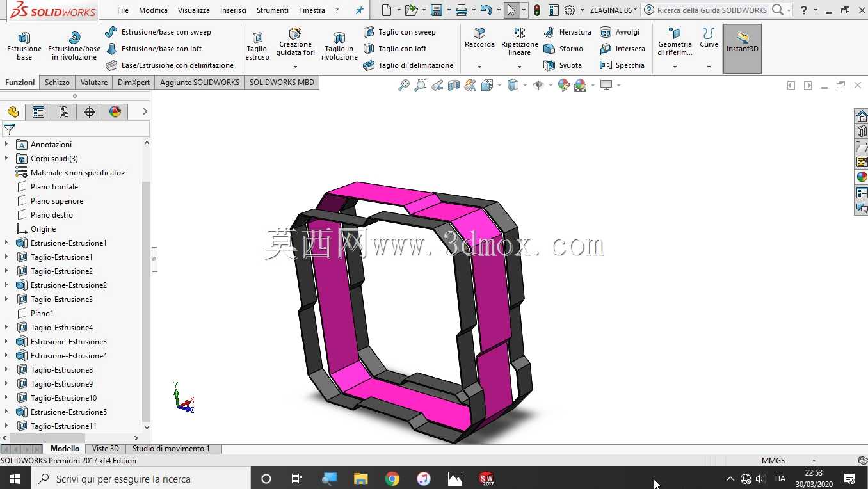Open Creazione guidata fori tool
This screenshot has height=489, width=868.
(x=295, y=42)
